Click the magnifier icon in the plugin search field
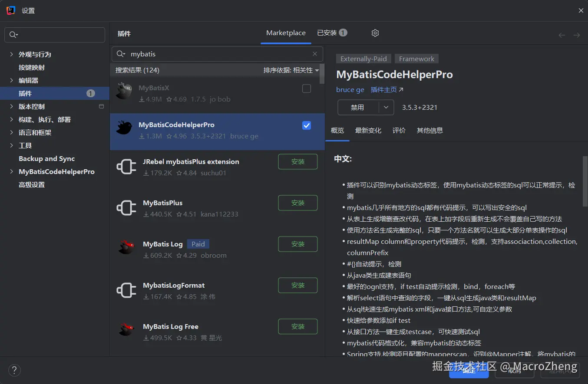 120,54
